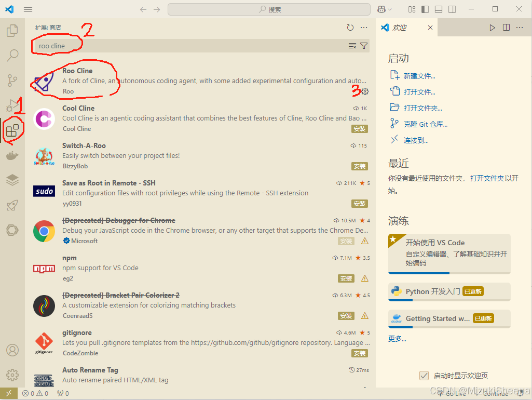Open the hexagon icon view in activity bar
Screen dimensions: 532x400
pyautogui.click(x=12, y=230)
